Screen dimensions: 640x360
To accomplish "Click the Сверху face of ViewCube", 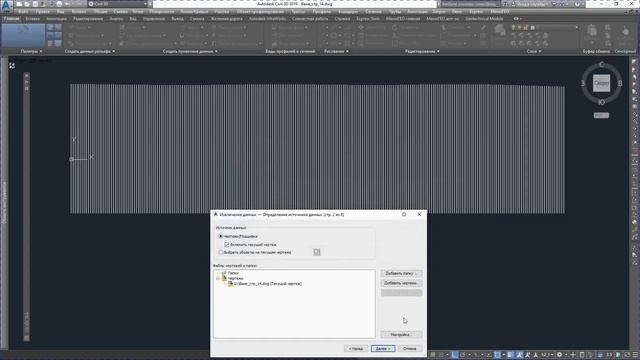I will pos(601,83).
